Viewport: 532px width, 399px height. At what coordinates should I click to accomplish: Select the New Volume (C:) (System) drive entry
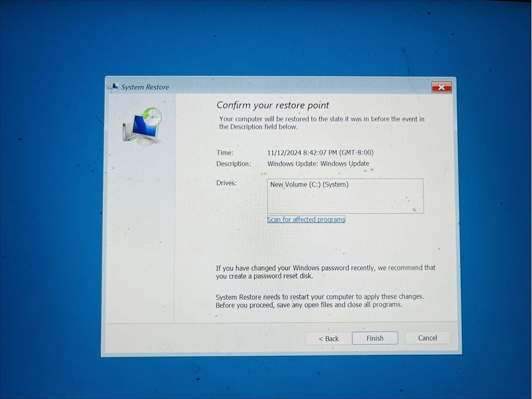point(310,184)
